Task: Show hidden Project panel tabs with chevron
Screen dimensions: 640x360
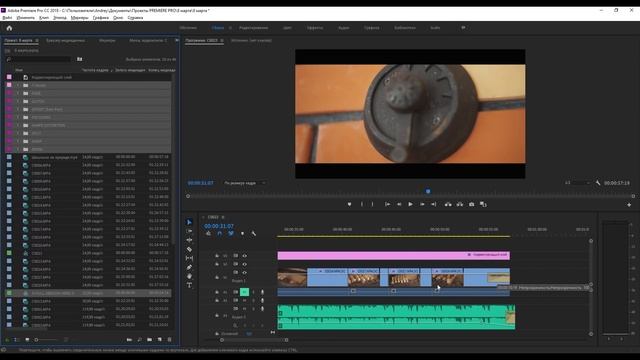Action: (x=177, y=40)
